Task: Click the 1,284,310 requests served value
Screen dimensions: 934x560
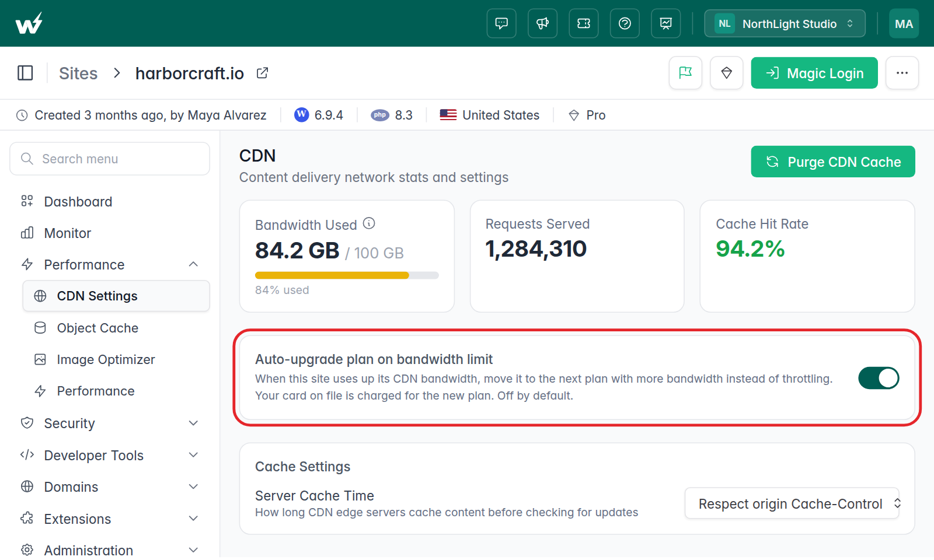Action: 536,249
